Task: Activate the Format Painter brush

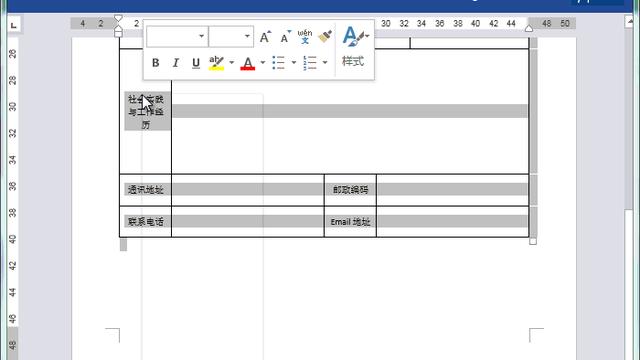Action: click(325, 37)
